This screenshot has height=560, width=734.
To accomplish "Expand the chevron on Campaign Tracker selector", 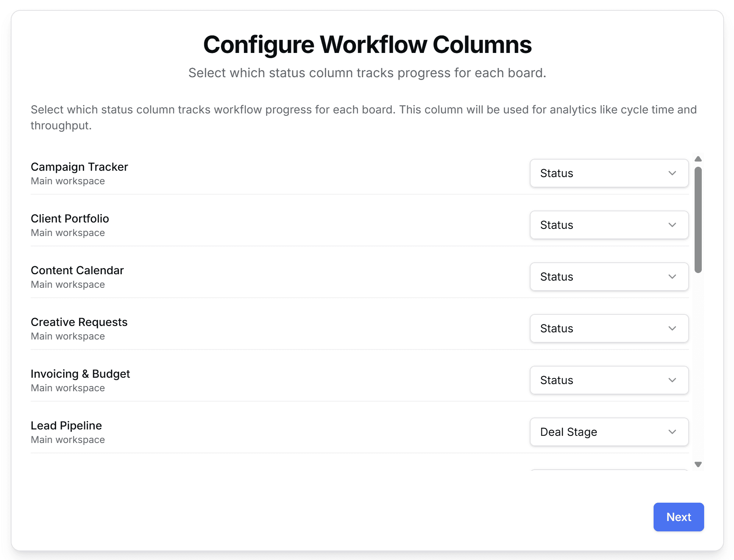I will click(672, 173).
